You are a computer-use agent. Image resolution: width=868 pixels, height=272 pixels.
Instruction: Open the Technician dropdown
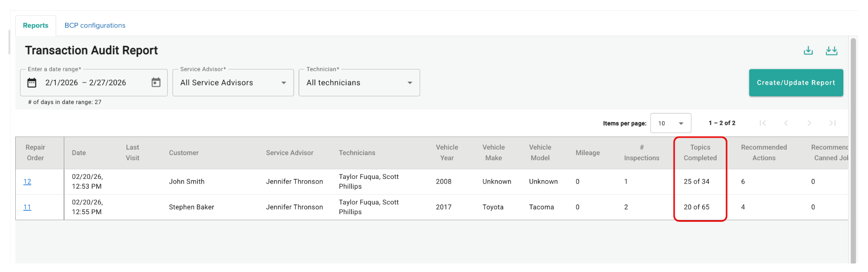pyautogui.click(x=359, y=82)
